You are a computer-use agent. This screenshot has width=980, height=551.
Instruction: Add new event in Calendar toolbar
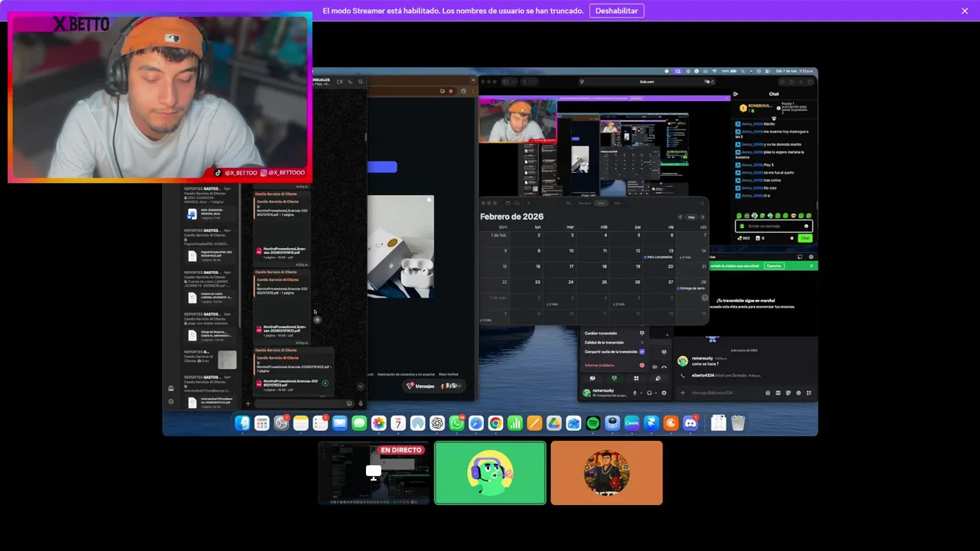pyautogui.click(x=528, y=204)
